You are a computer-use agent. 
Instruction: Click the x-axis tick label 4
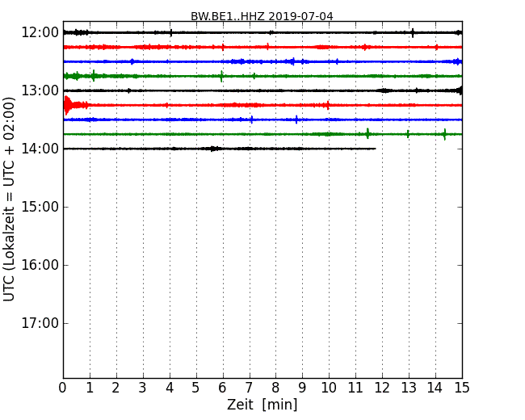pos(170,388)
